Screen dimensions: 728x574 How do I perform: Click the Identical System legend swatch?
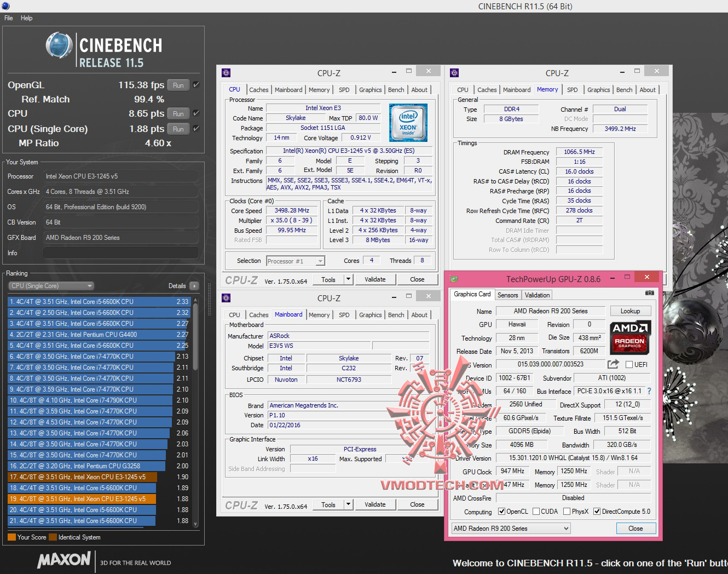click(x=53, y=537)
